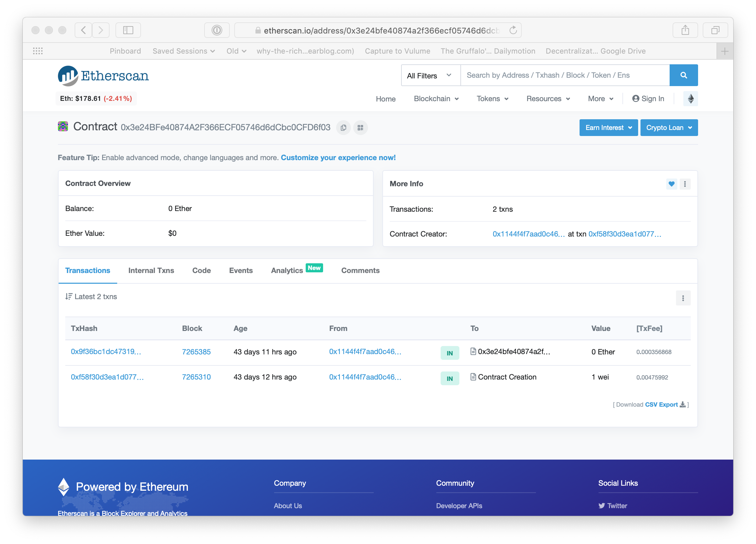This screenshot has height=544, width=756.
Task: Open the Twitter footer link
Action: point(613,506)
